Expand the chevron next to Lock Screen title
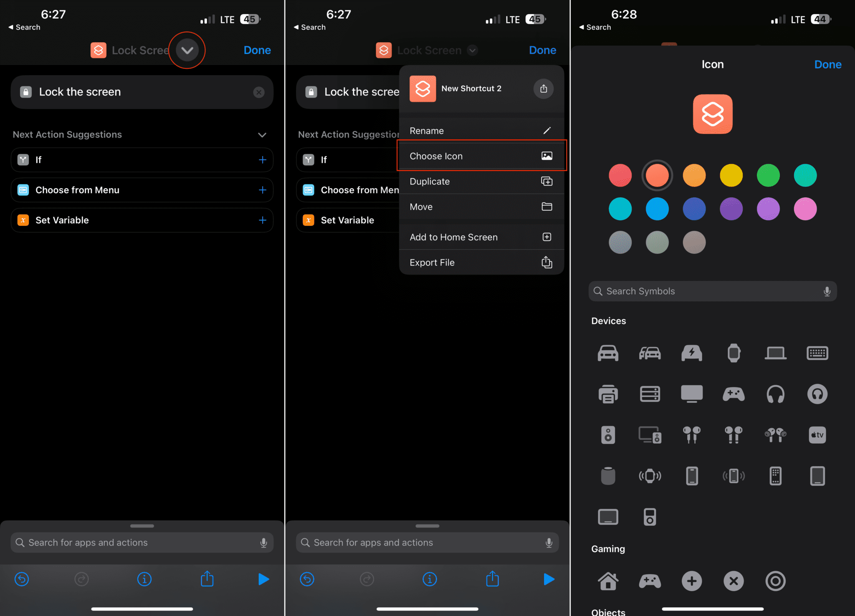Screen dimensions: 855x616 coord(187,50)
